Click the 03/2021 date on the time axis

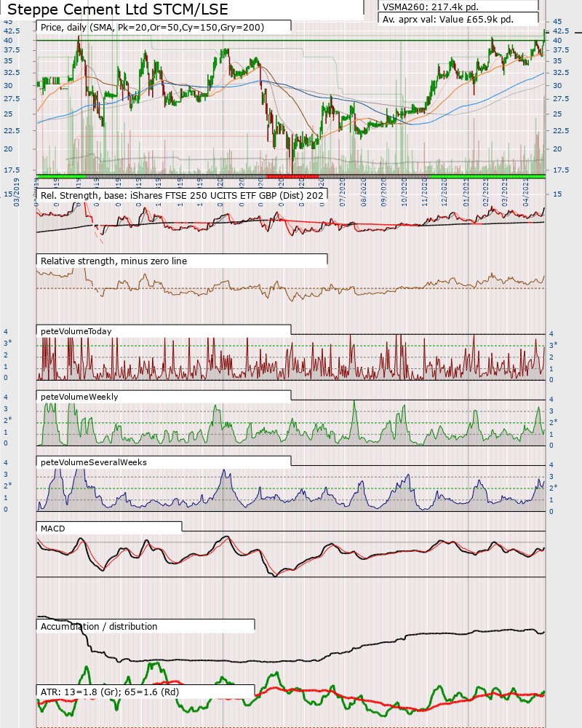(504, 192)
